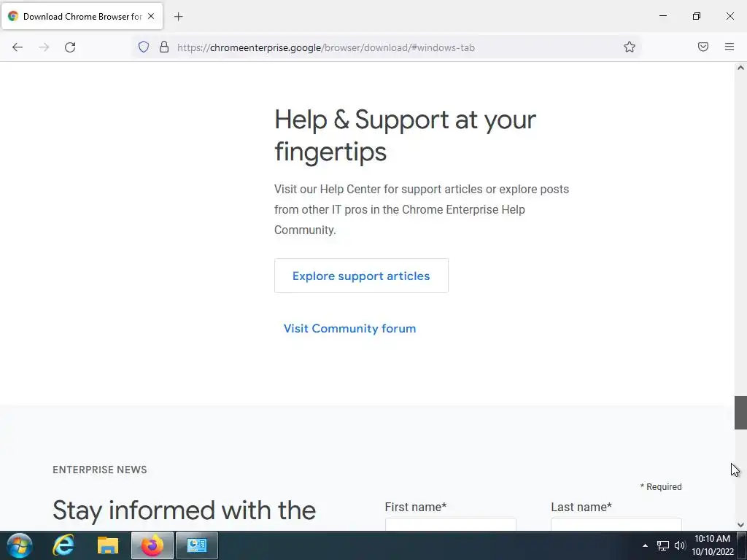Close the Download Chrome Browser tab
747x560 pixels.
pyautogui.click(x=151, y=16)
